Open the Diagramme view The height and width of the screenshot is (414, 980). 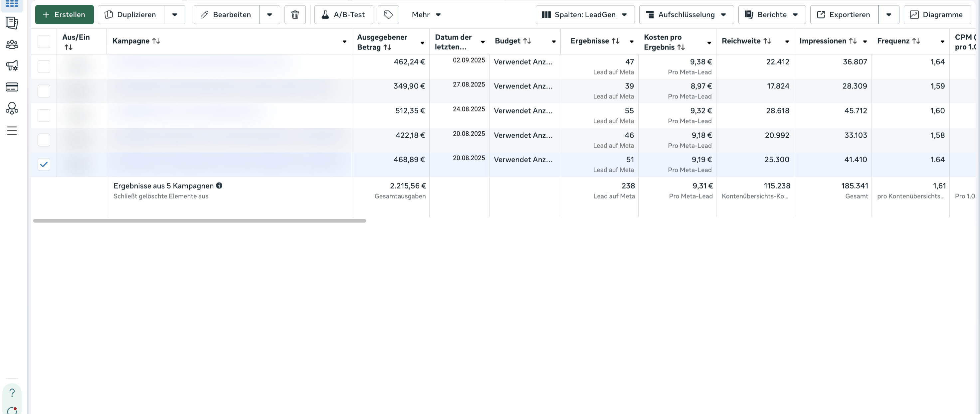click(937, 14)
